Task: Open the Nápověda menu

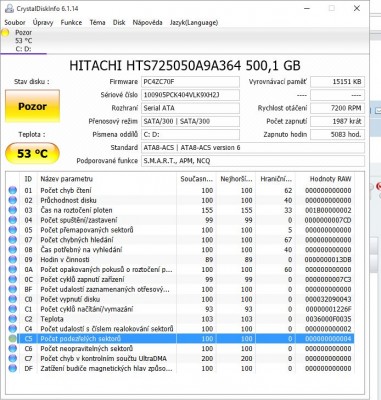Action: point(147,23)
